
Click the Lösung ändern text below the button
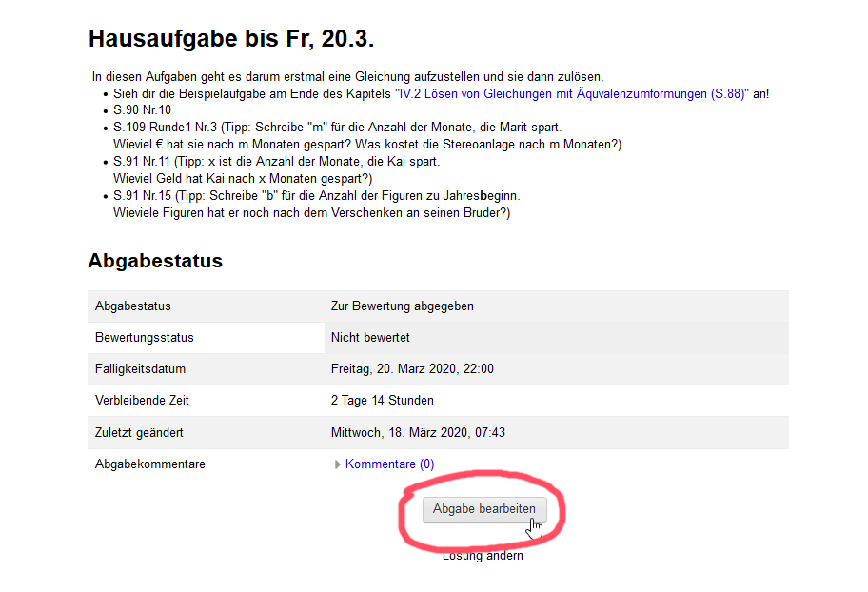483,556
